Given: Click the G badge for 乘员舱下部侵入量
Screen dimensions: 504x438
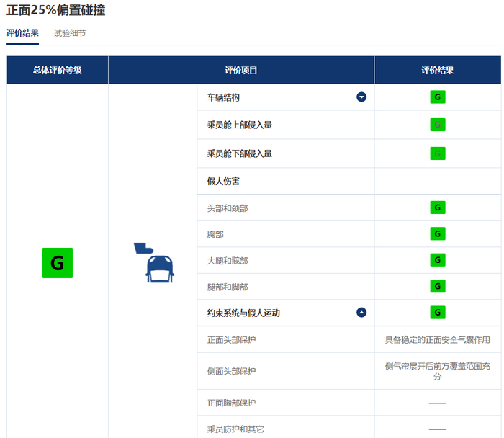Looking at the screenshot, I should [438, 153].
